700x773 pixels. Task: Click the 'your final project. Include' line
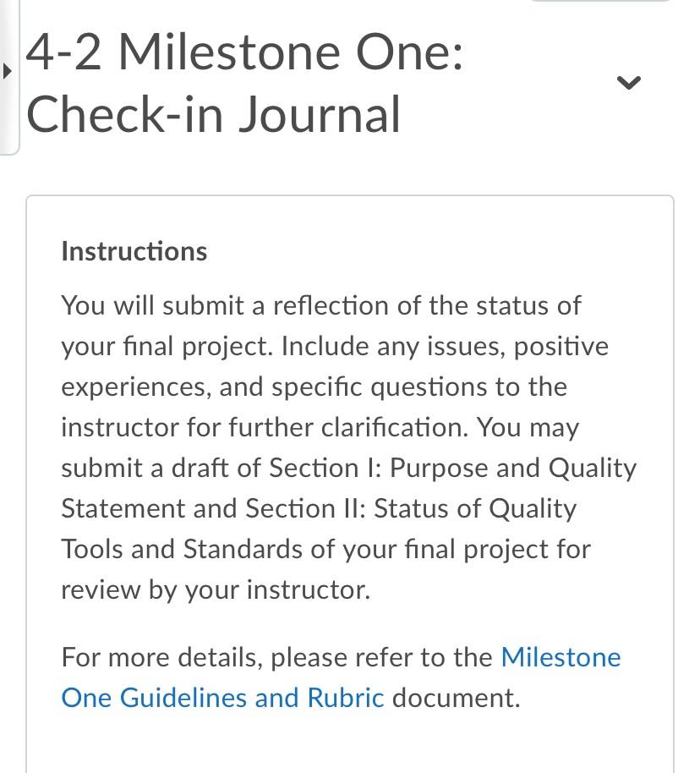[335, 346]
